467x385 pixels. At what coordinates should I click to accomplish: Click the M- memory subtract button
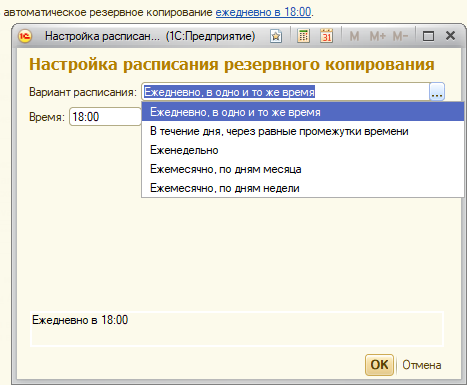(400, 36)
